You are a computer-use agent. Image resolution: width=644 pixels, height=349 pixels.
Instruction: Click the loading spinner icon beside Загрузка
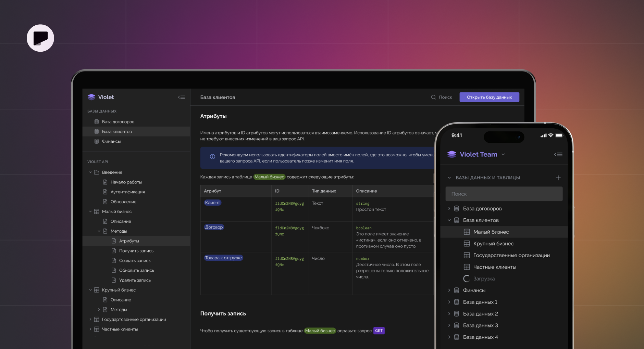(467, 279)
